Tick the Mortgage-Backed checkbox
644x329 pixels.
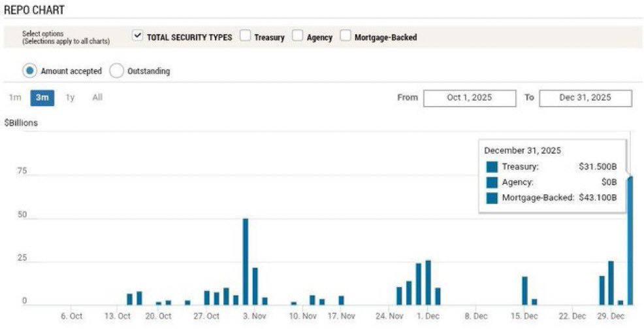click(346, 36)
